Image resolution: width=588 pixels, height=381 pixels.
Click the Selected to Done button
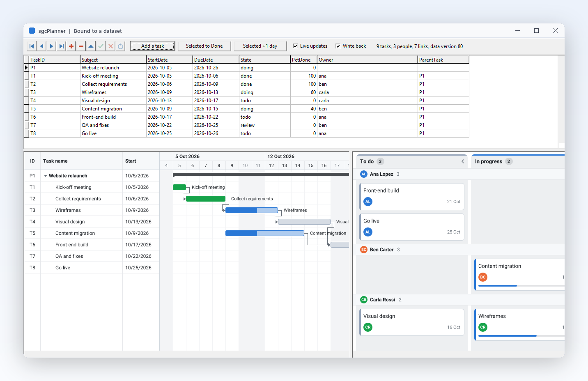coord(204,46)
